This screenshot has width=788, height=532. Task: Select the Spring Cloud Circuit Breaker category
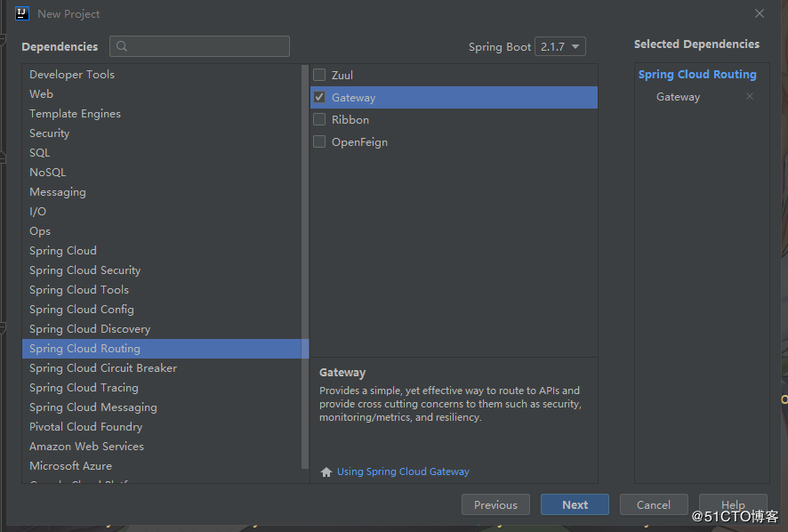point(162,368)
